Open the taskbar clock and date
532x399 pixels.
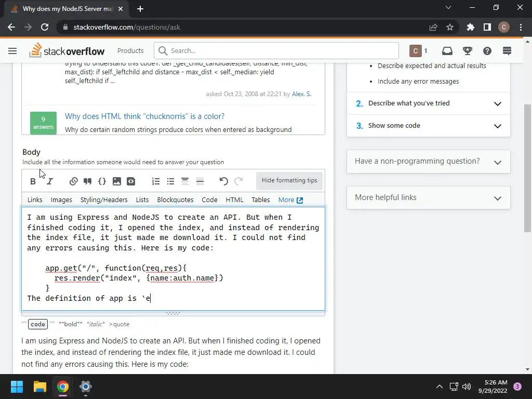[x=493, y=387]
